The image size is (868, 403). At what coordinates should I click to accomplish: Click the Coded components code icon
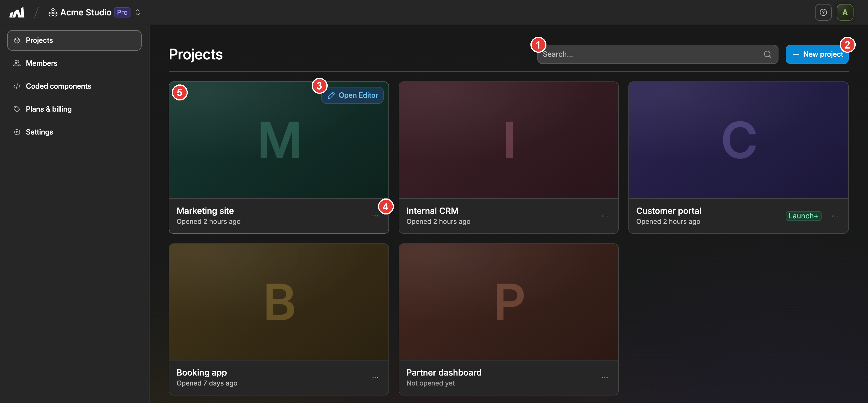coord(17,86)
